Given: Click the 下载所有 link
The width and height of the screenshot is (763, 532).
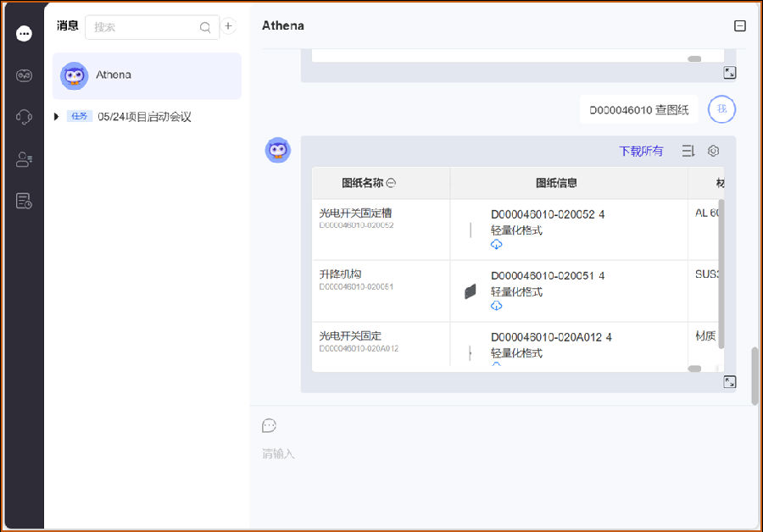Looking at the screenshot, I should (x=641, y=151).
